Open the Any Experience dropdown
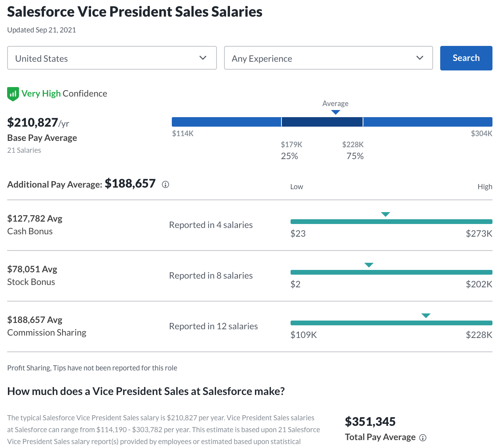498x448 pixels. (x=329, y=58)
